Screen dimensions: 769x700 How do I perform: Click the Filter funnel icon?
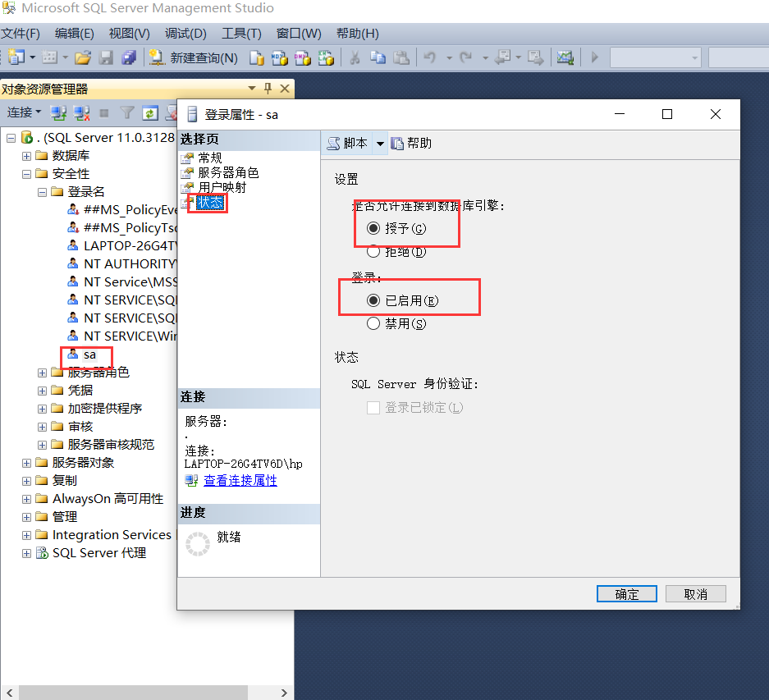pyautogui.click(x=127, y=113)
